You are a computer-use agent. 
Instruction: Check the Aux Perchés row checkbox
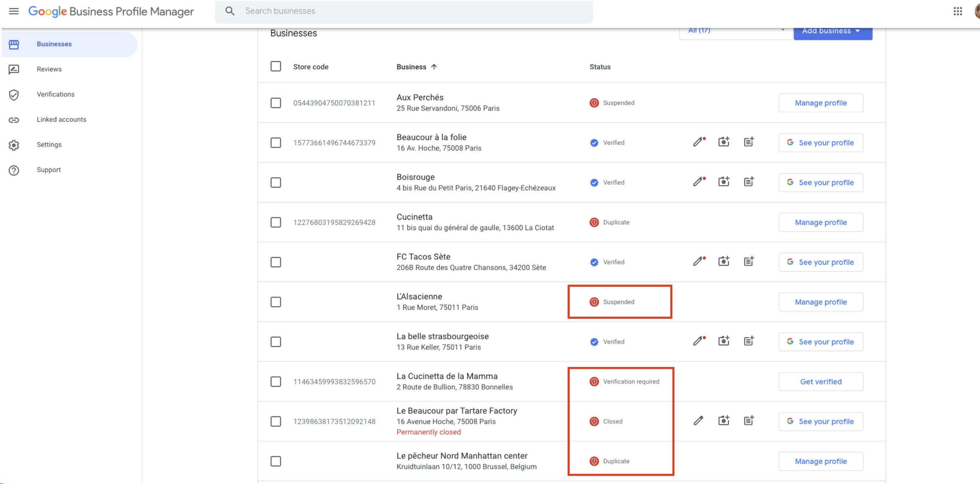coord(275,103)
